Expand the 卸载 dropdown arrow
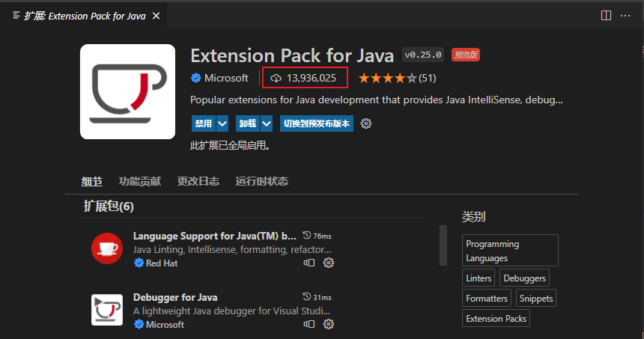The height and width of the screenshot is (339, 644). point(267,123)
